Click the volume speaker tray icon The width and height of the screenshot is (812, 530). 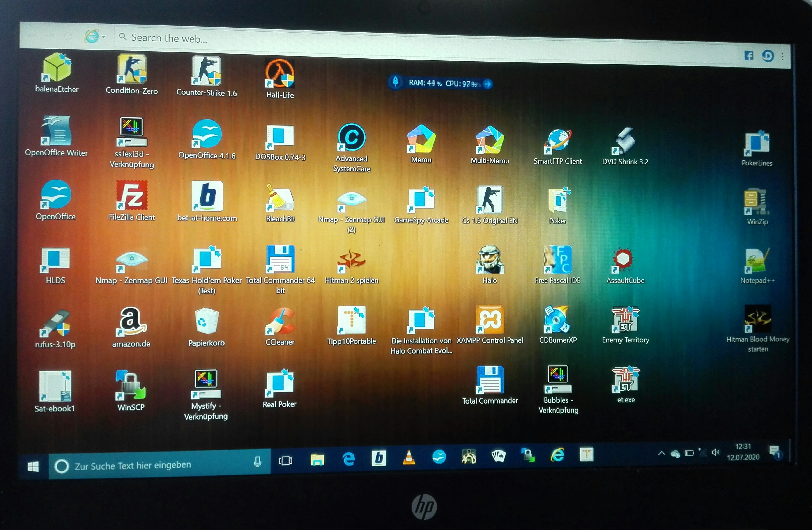(x=715, y=452)
